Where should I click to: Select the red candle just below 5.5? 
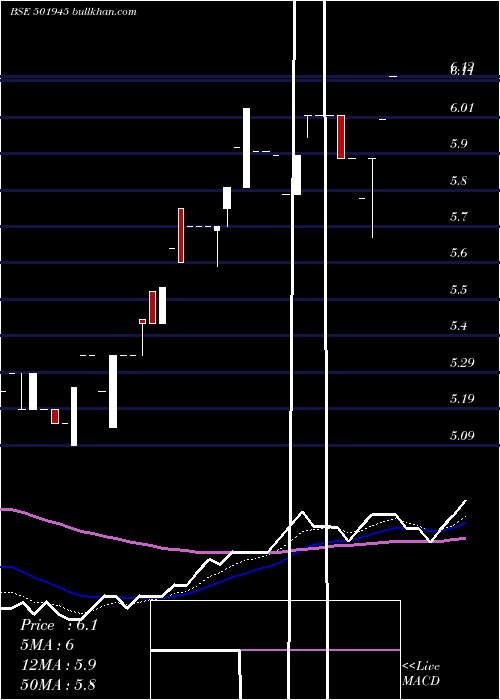[152, 307]
